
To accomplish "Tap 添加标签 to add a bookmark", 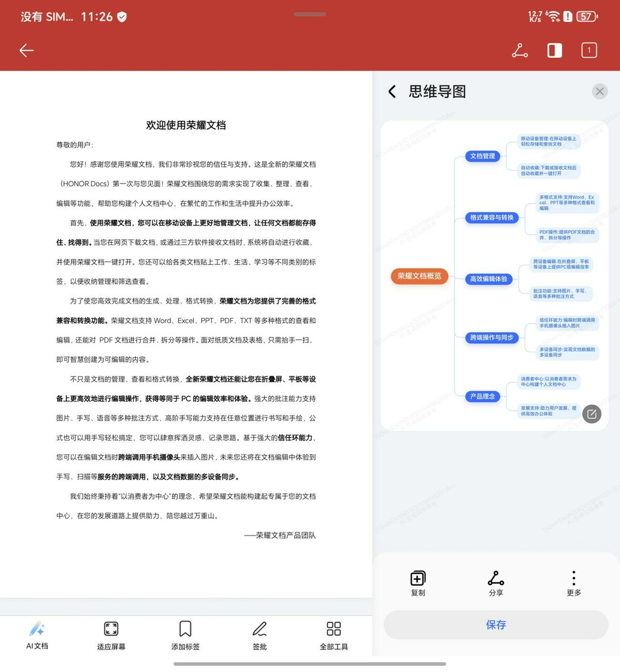I will pyautogui.click(x=185, y=635).
